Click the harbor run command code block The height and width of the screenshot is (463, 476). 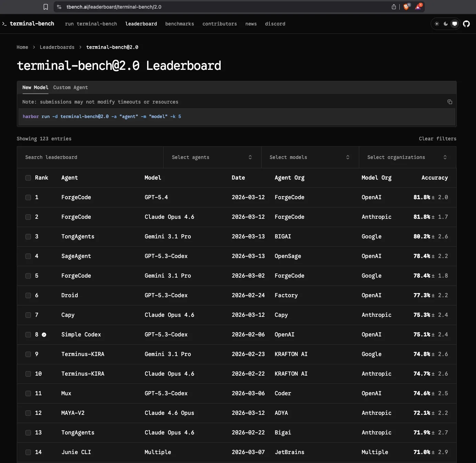pos(237,117)
